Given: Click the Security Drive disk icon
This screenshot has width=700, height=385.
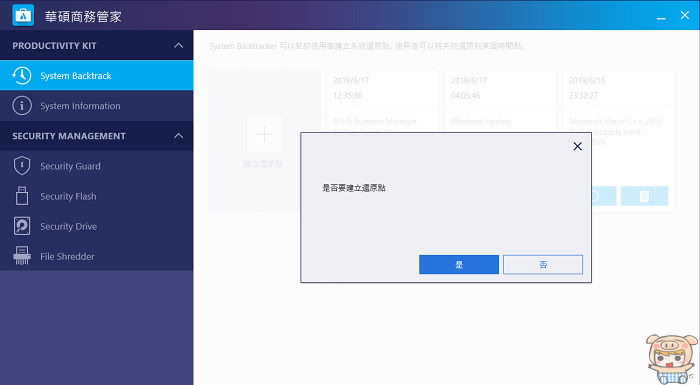Looking at the screenshot, I should (22, 226).
